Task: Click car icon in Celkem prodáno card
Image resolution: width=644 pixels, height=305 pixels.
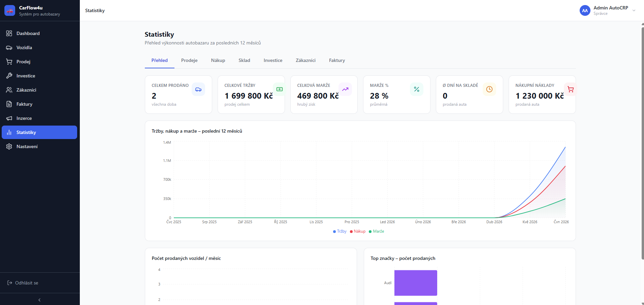Action: (x=198, y=89)
